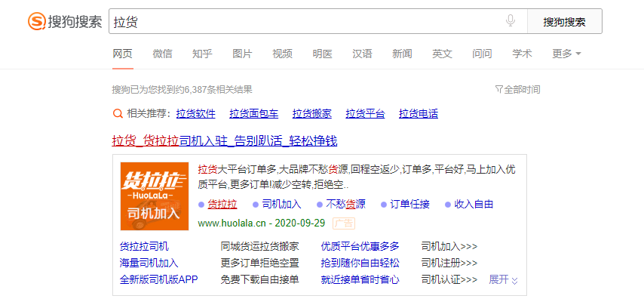
Task: Click the 搜狗搜索 search button
Action: tap(564, 21)
